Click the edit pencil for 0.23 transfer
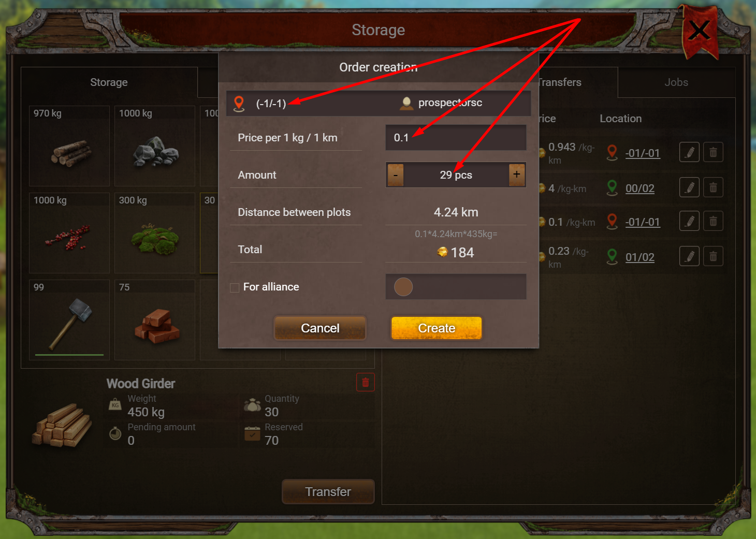 pos(689,256)
